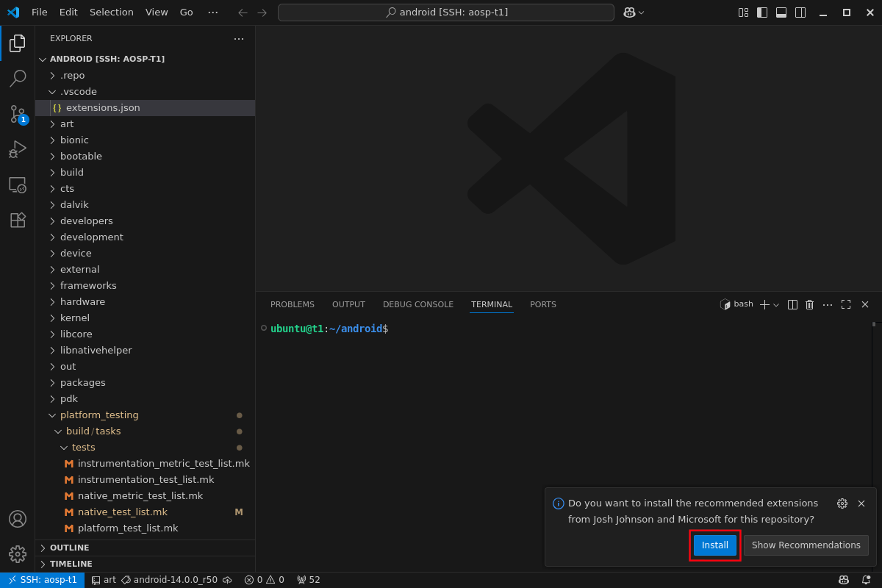Click the command center search box
This screenshot has width=882, height=588.
tap(446, 12)
